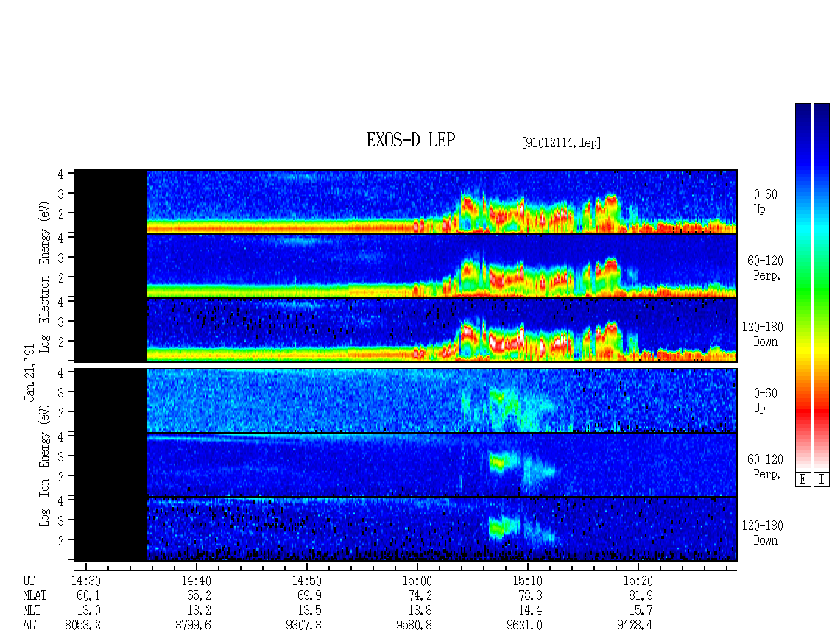Image resolution: width=832 pixels, height=644 pixels.
Task: Click the MLAT value -60.1
Action: tap(85, 595)
